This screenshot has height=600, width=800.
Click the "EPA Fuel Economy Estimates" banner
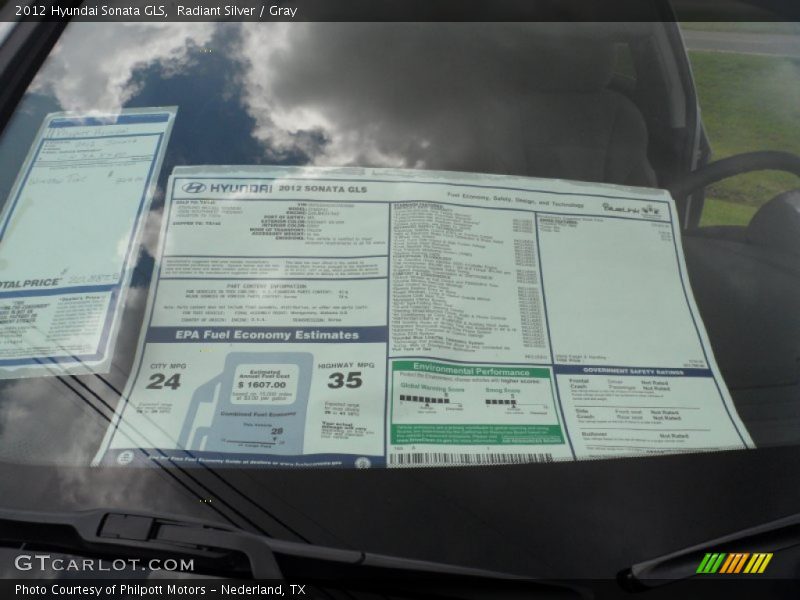pos(267,335)
